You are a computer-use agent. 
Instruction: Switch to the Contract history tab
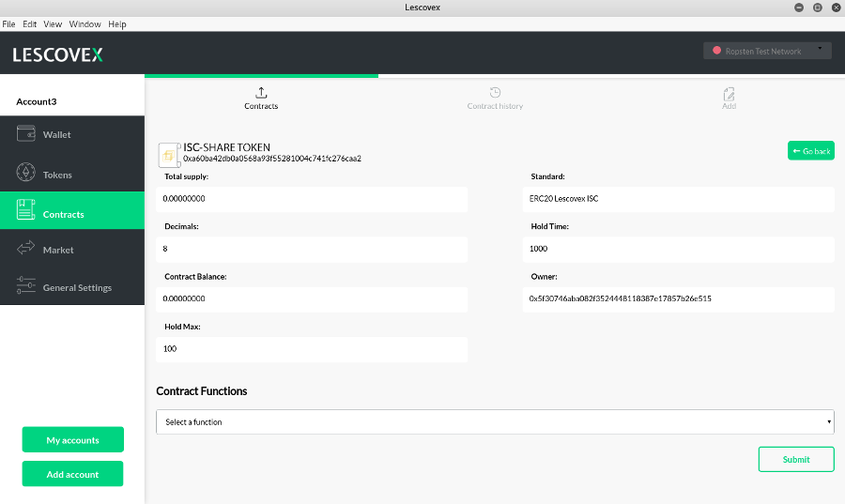point(495,106)
